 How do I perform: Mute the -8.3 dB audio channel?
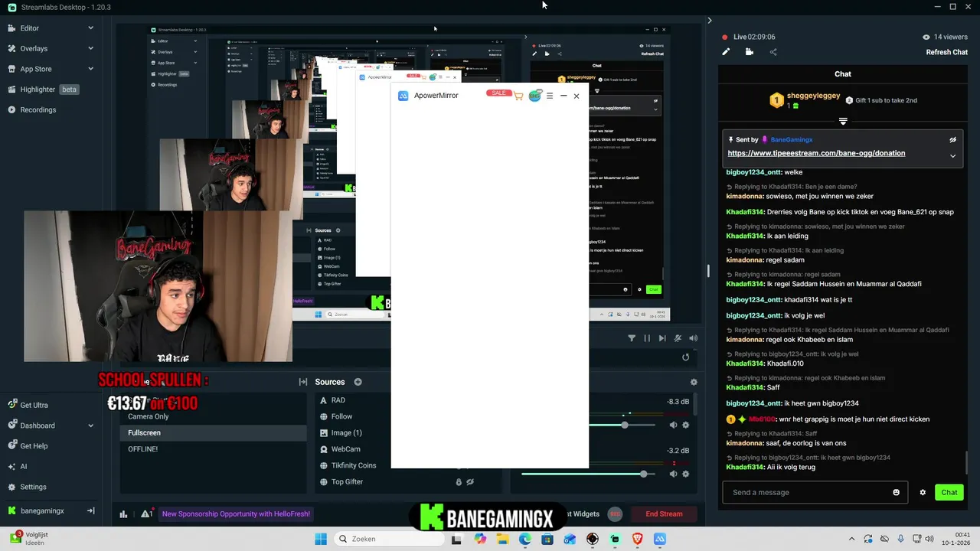tap(674, 425)
